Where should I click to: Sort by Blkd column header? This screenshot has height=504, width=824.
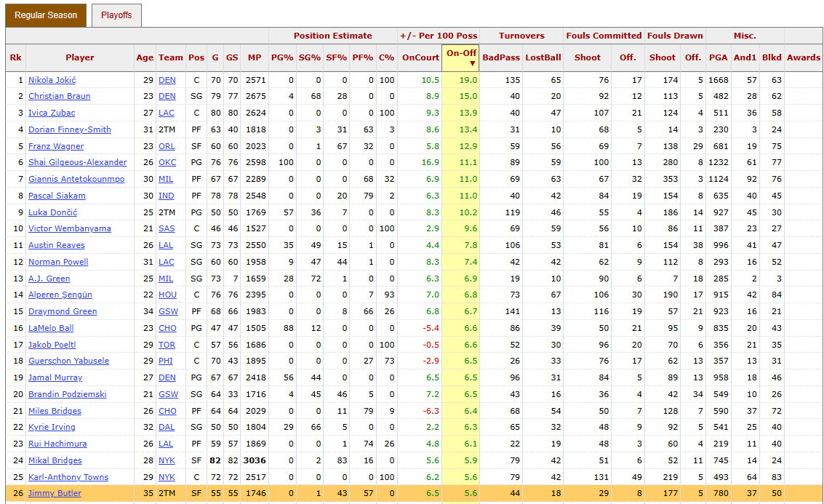pyautogui.click(x=772, y=57)
